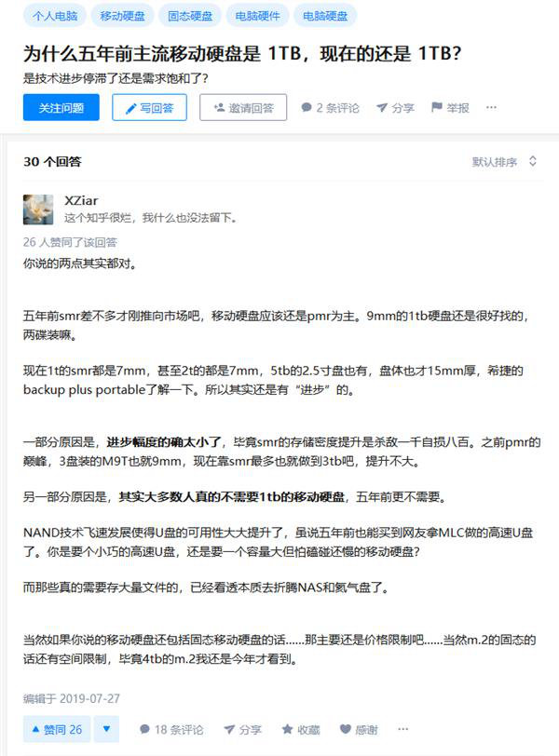Share the answer via bottom 分享

coord(242,730)
